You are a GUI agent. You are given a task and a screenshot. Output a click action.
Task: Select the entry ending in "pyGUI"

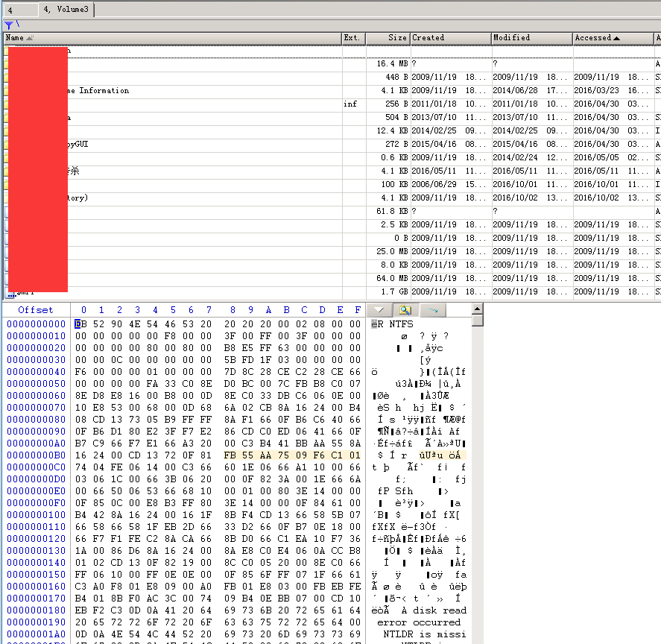click(x=78, y=145)
